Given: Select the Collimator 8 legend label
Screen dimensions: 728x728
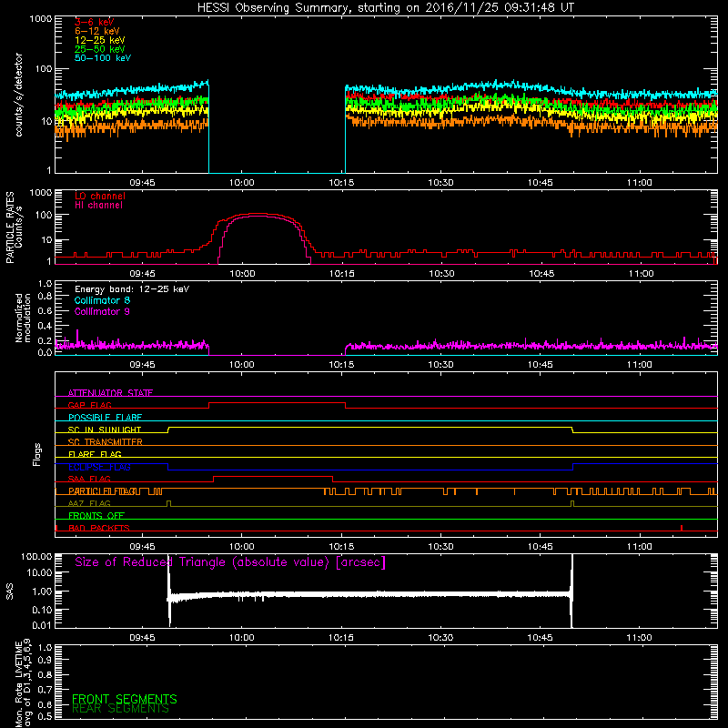Looking at the screenshot, I should (x=102, y=300).
